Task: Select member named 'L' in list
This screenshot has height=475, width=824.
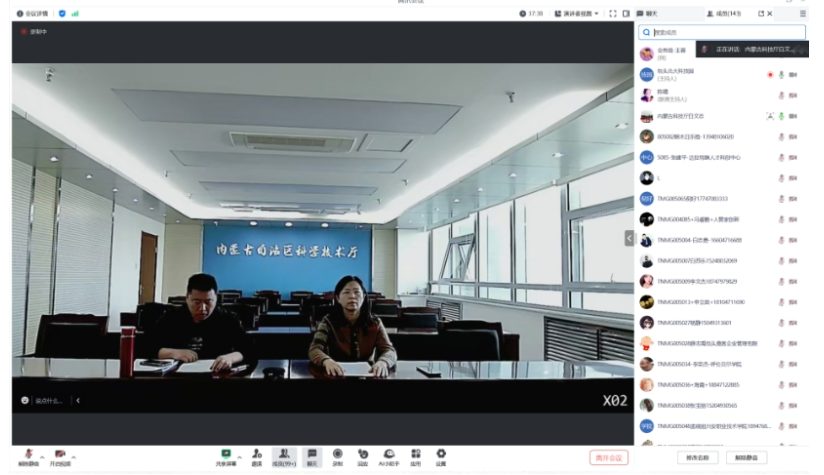Action: (x=722, y=178)
